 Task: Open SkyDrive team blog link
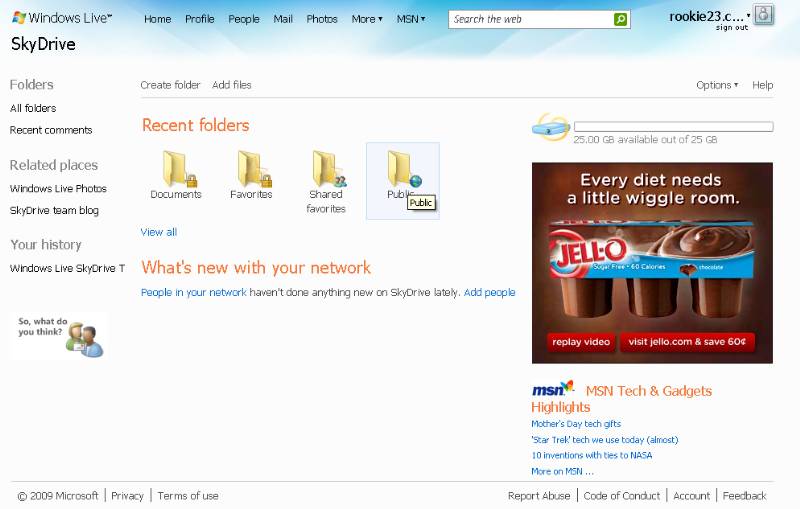click(54, 211)
